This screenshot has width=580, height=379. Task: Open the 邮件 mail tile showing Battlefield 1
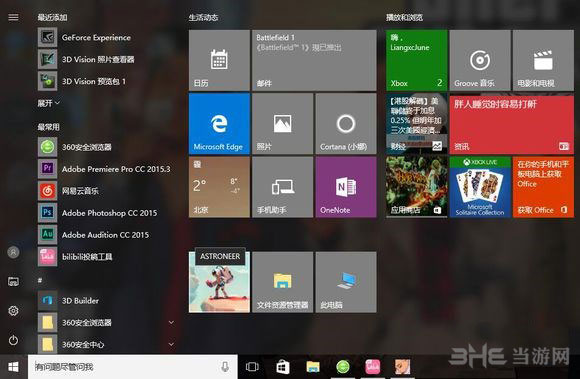pos(314,60)
